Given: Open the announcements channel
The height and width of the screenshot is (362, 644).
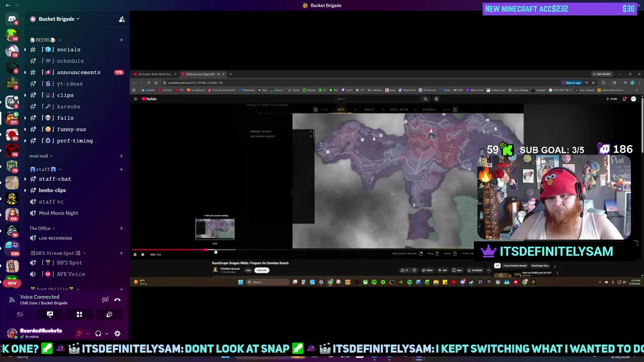Looking at the screenshot, I should (76, 72).
